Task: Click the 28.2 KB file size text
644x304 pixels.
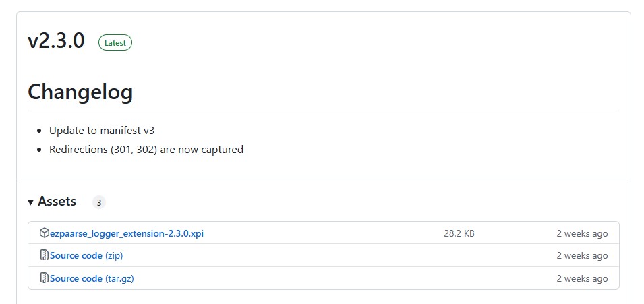Action: tap(459, 233)
